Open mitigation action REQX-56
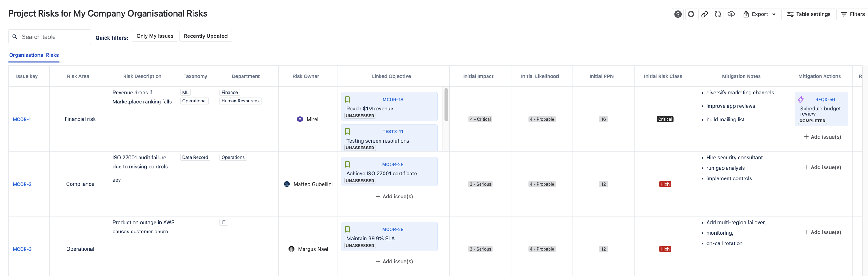This screenshot has width=868, height=276. [x=825, y=100]
